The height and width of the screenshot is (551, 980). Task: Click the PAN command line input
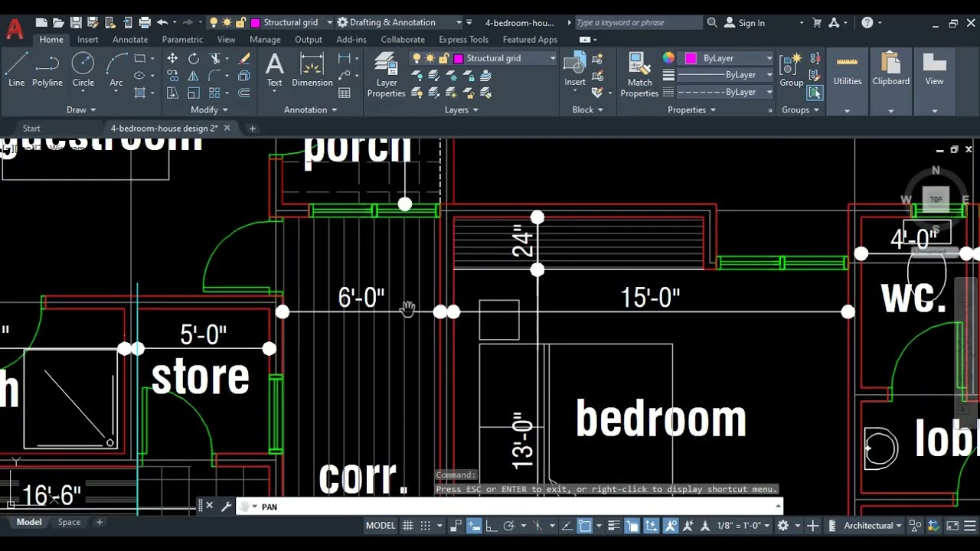(511, 507)
